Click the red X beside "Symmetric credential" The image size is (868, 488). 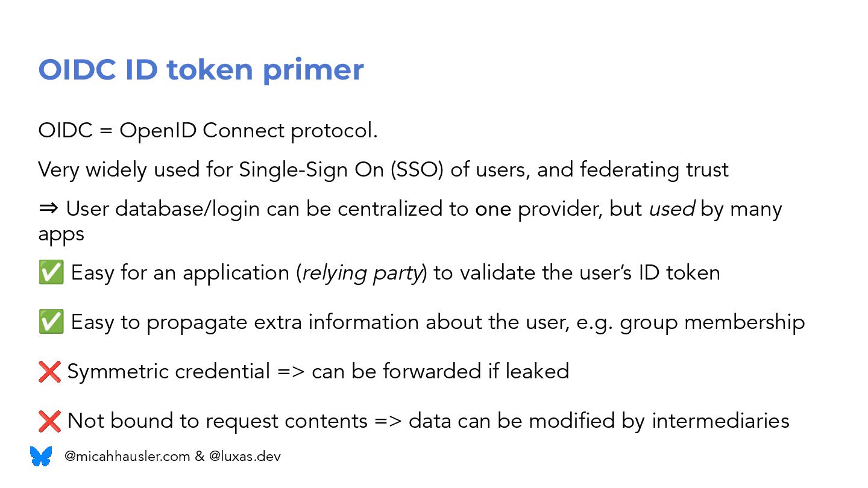49,371
